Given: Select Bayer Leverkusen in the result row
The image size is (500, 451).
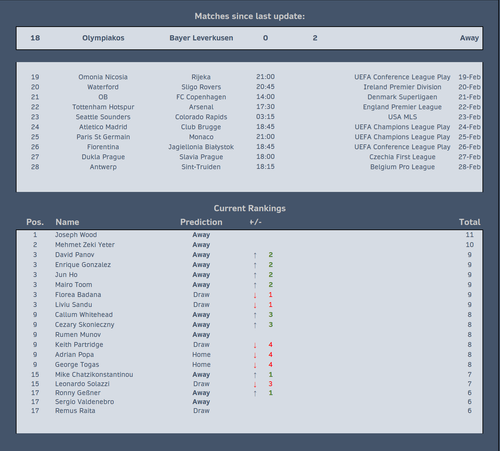Looking at the screenshot, I should (x=201, y=38).
